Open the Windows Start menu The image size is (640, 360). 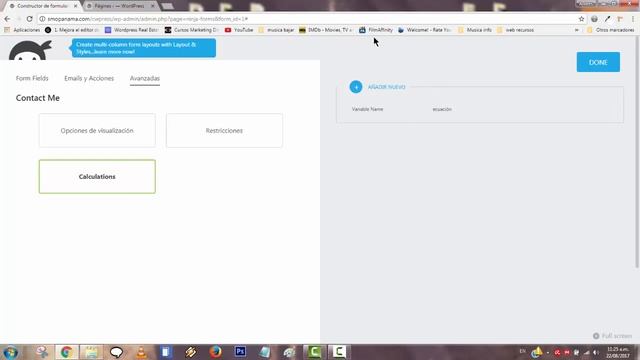click(10, 352)
